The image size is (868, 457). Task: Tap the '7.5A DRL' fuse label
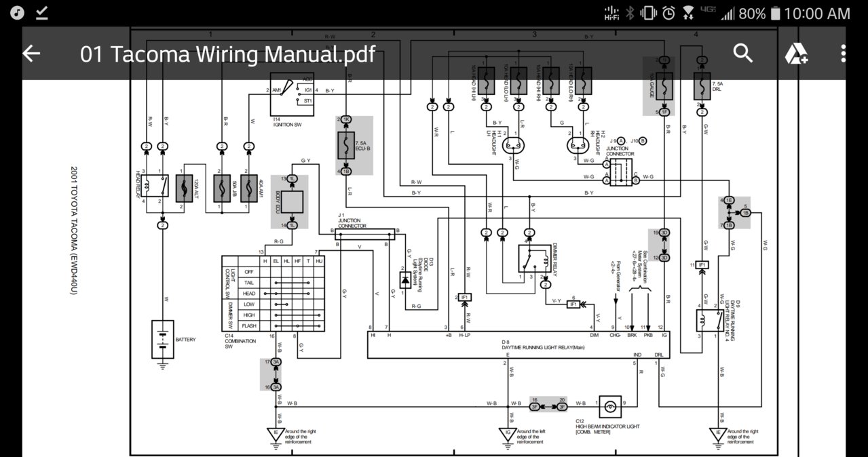tap(717, 87)
